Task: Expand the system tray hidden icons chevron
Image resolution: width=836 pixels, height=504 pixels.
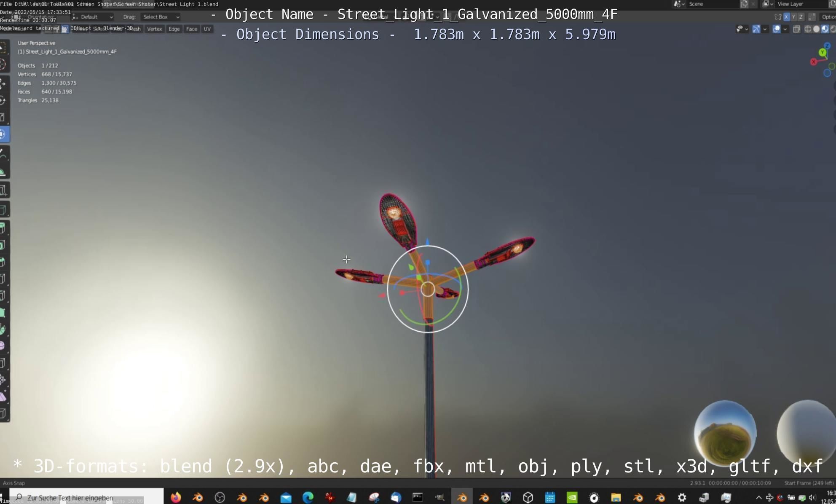Action: 758,498
